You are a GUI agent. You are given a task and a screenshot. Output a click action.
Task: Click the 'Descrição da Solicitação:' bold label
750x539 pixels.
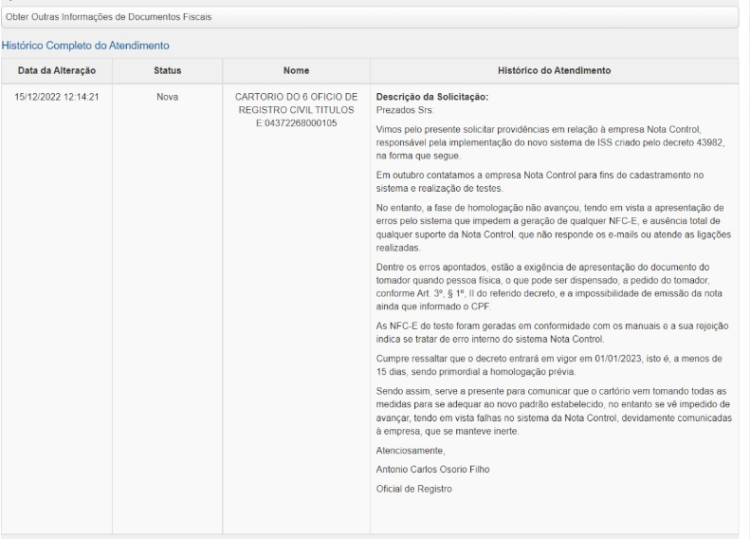click(x=432, y=97)
